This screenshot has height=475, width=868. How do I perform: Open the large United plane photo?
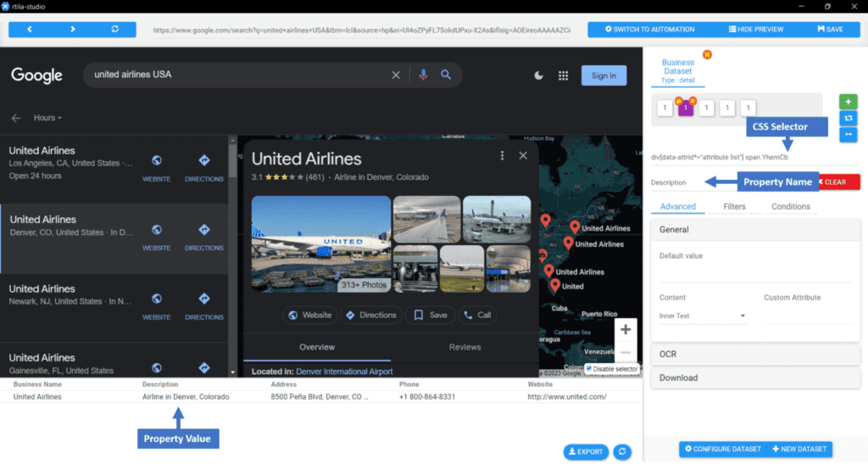click(x=321, y=243)
